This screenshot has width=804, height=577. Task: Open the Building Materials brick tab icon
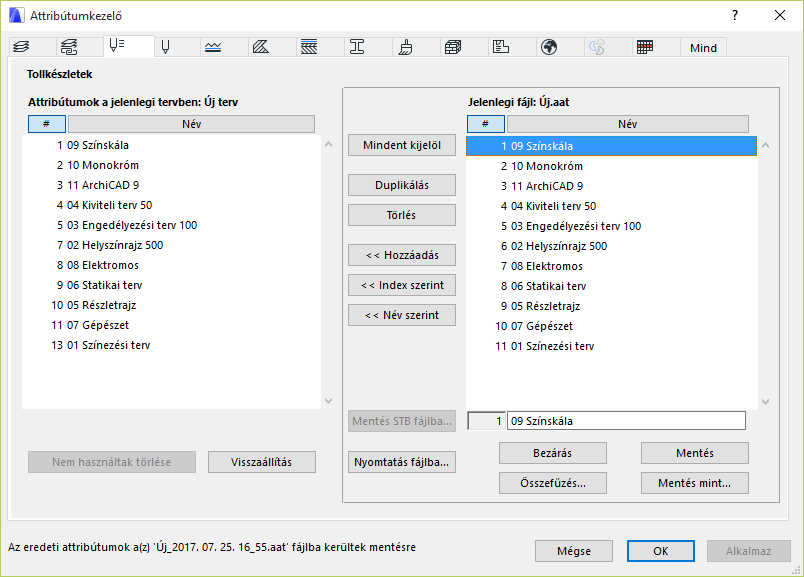pyautogui.click(x=453, y=47)
